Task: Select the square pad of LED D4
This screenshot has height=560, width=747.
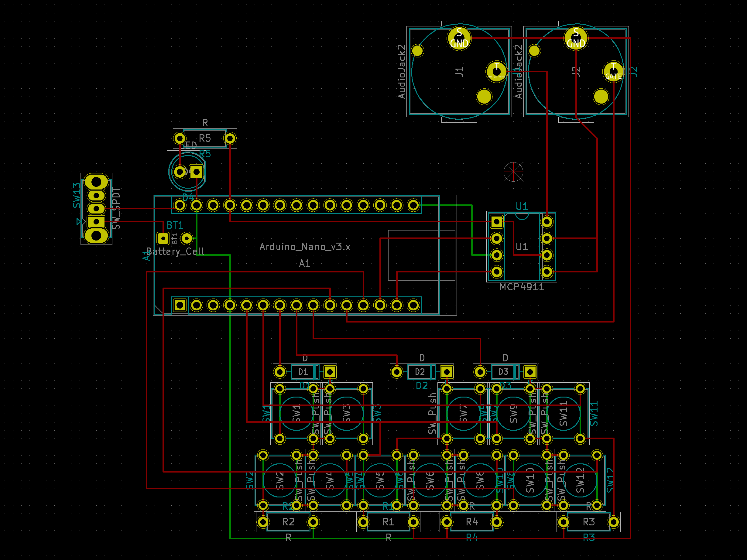Action: (196, 172)
